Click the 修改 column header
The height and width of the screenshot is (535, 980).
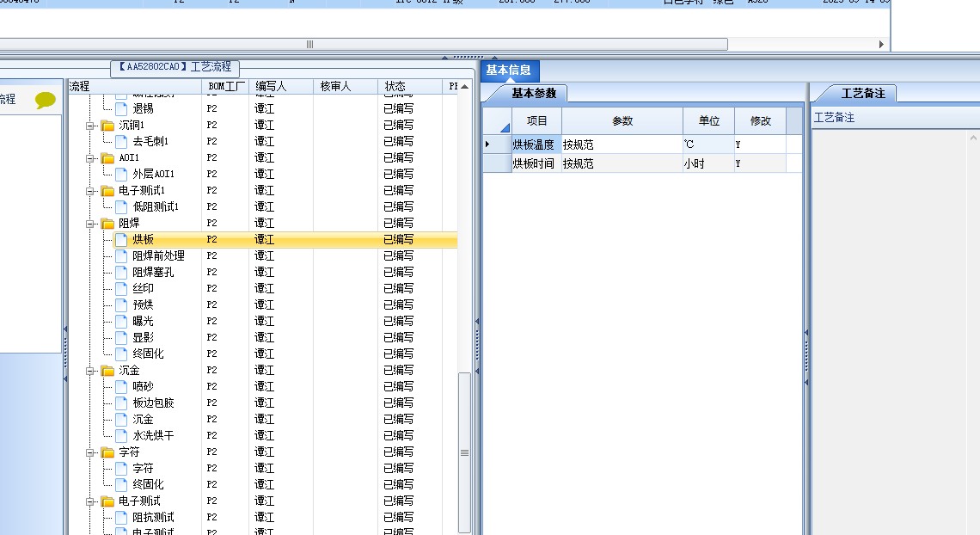(760, 120)
